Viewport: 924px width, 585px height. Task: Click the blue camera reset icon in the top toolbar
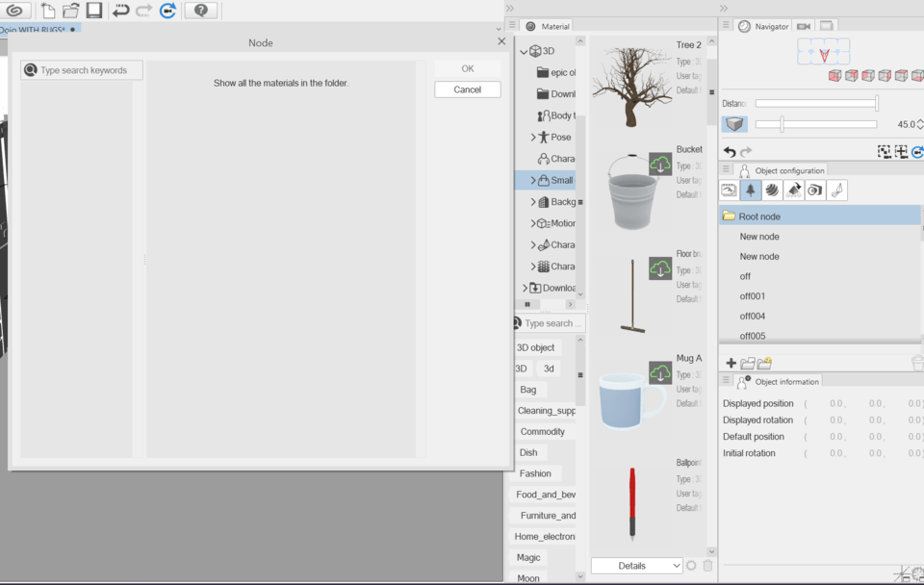coord(167,10)
